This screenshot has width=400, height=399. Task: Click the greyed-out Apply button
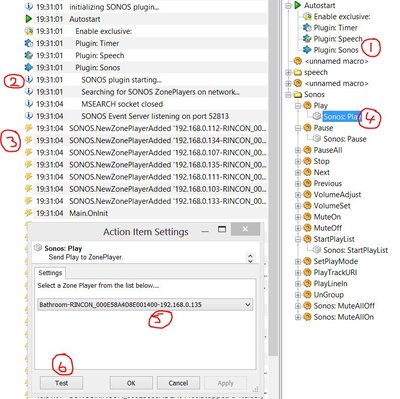[225, 383]
